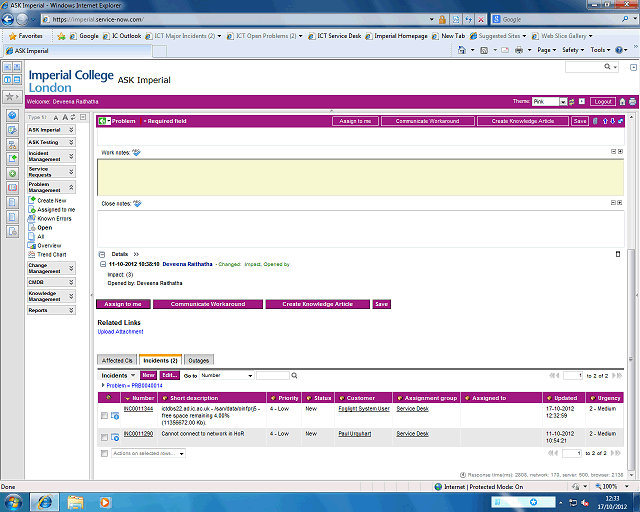The image size is (640, 512).
Task: Go to next record with down arrow
Action: [613, 121]
